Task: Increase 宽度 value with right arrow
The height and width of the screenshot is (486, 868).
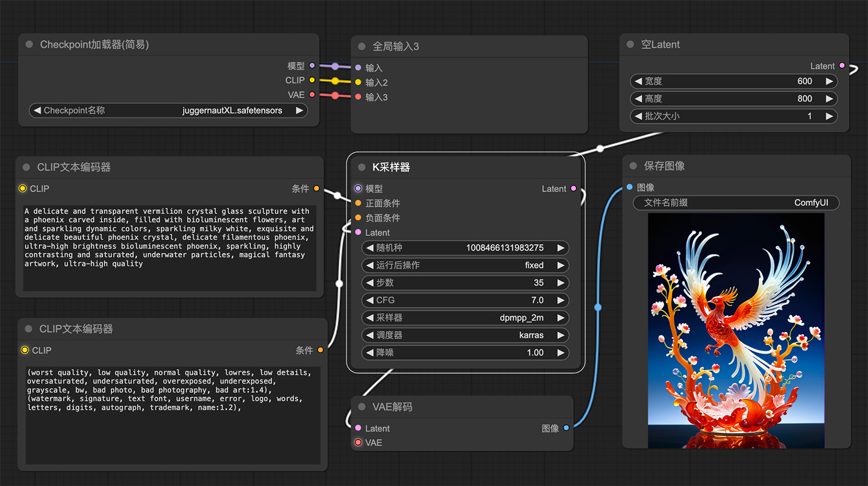Action: pos(829,81)
